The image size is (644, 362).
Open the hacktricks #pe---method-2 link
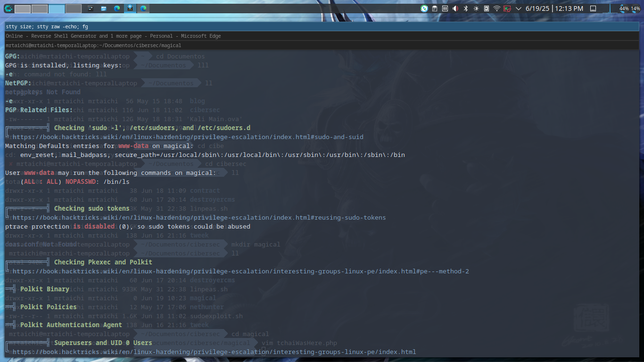[241, 271]
